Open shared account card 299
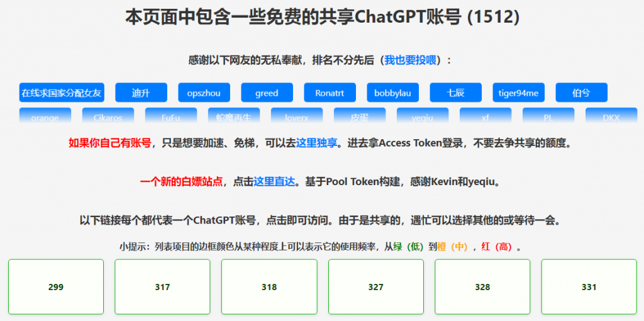The height and width of the screenshot is (321, 644). click(56, 287)
